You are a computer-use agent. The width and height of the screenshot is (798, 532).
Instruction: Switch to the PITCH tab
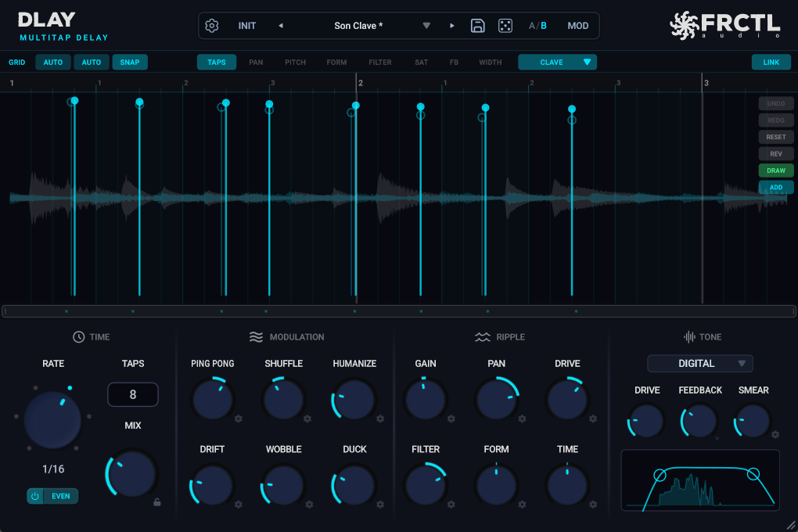click(x=295, y=62)
